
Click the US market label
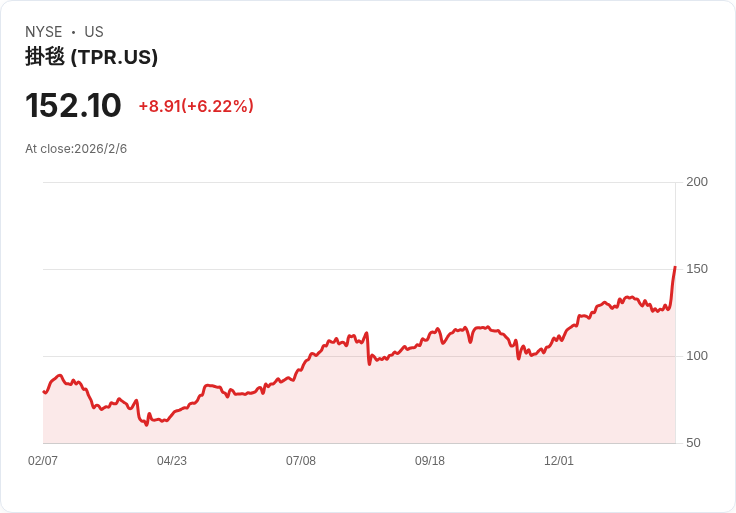coord(94,32)
